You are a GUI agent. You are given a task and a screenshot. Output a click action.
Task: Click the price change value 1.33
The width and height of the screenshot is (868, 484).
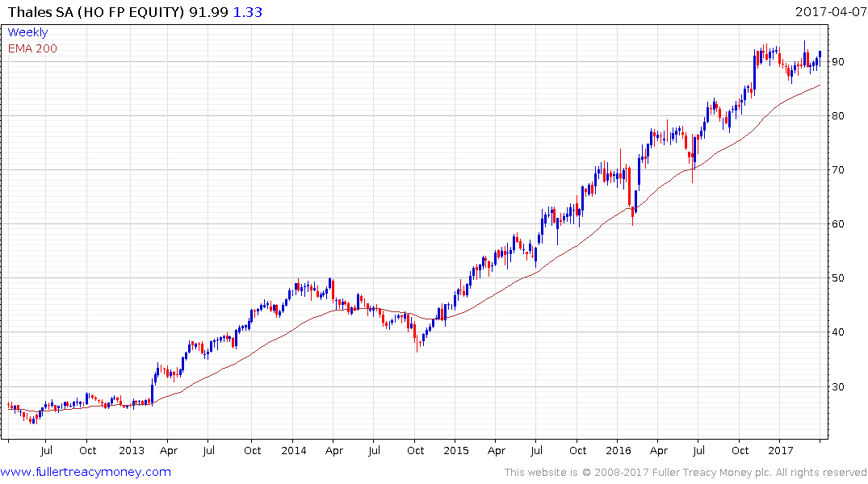click(247, 12)
